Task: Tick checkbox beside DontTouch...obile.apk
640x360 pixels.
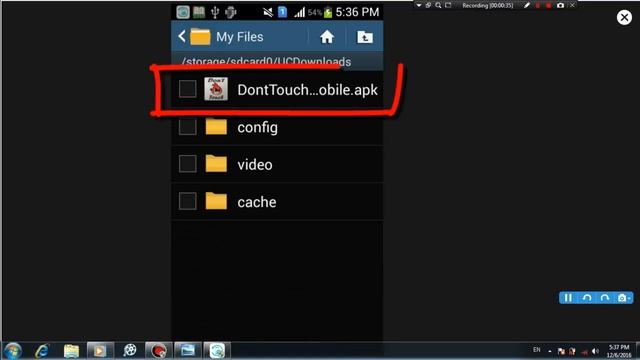Action: [187, 89]
